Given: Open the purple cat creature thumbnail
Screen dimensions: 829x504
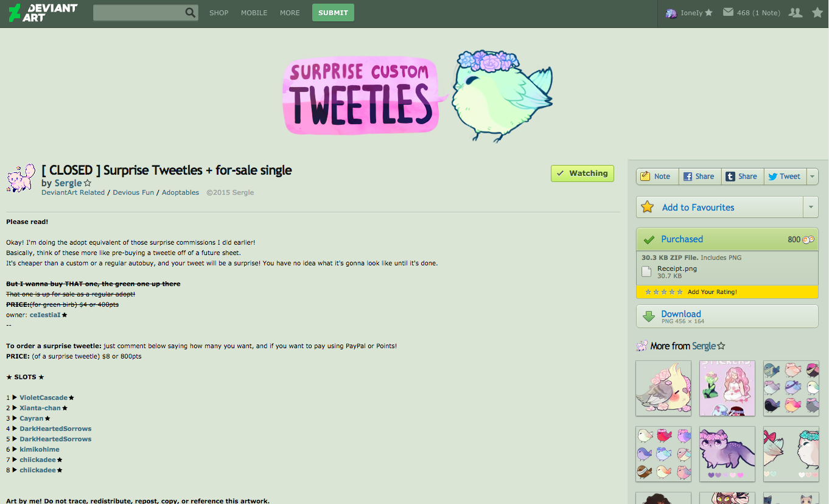Looking at the screenshot, I should point(727,454).
